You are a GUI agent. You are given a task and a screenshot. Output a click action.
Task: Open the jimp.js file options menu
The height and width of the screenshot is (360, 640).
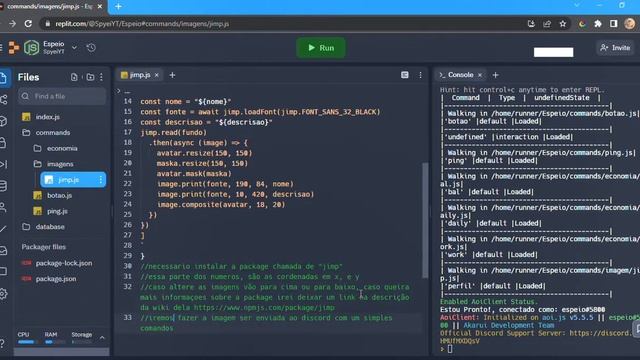[x=101, y=180]
